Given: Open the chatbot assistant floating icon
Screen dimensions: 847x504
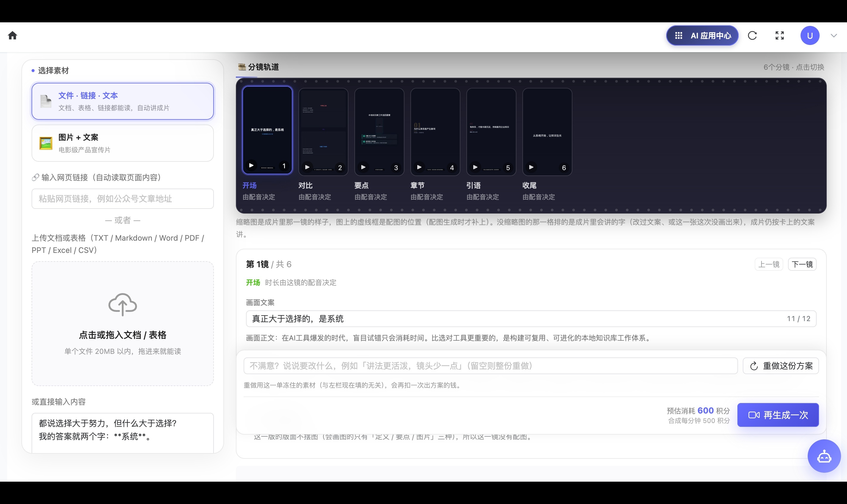Looking at the screenshot, I should 824,456.
